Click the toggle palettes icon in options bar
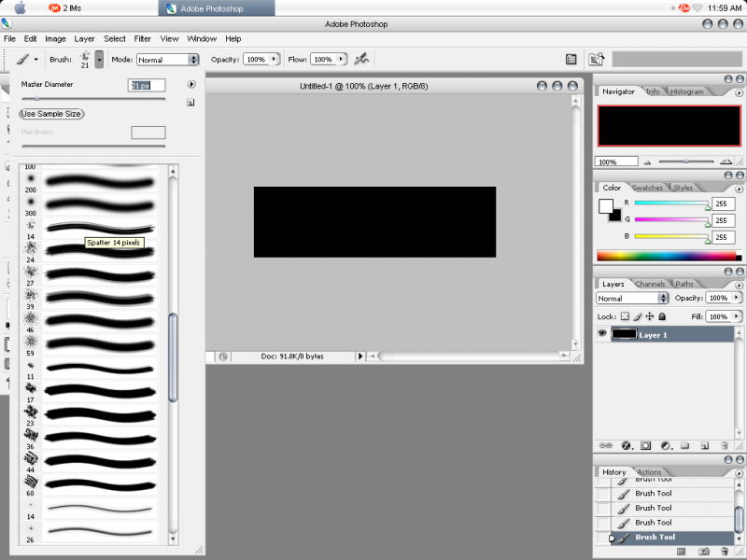Viewport: 747px width, 560px height. (x=571, y=60)
